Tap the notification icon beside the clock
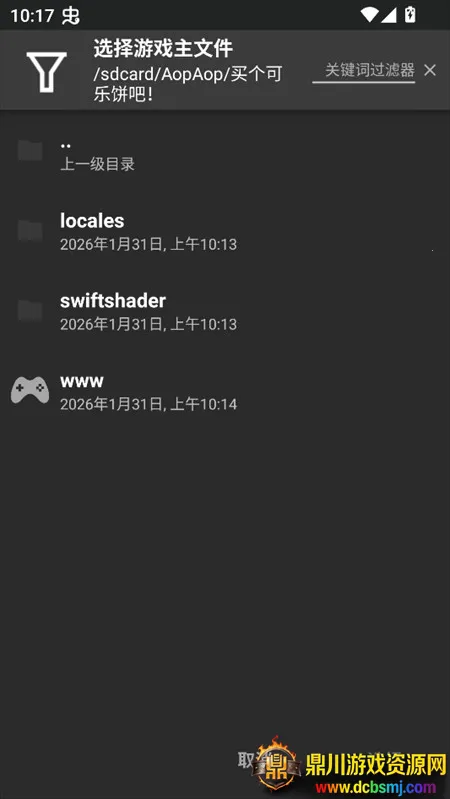 [x=71, y=16]
